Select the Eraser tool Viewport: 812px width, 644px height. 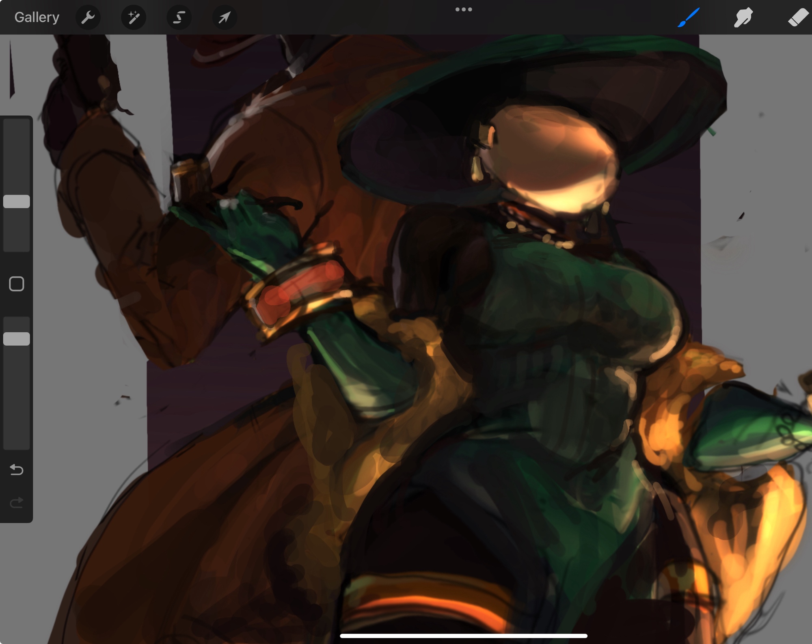coord(797,17)
